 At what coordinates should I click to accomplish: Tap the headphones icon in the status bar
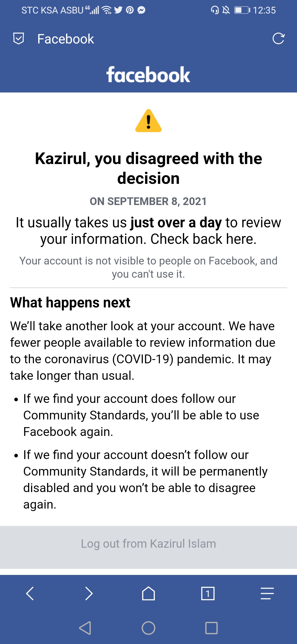coord(215,10)
